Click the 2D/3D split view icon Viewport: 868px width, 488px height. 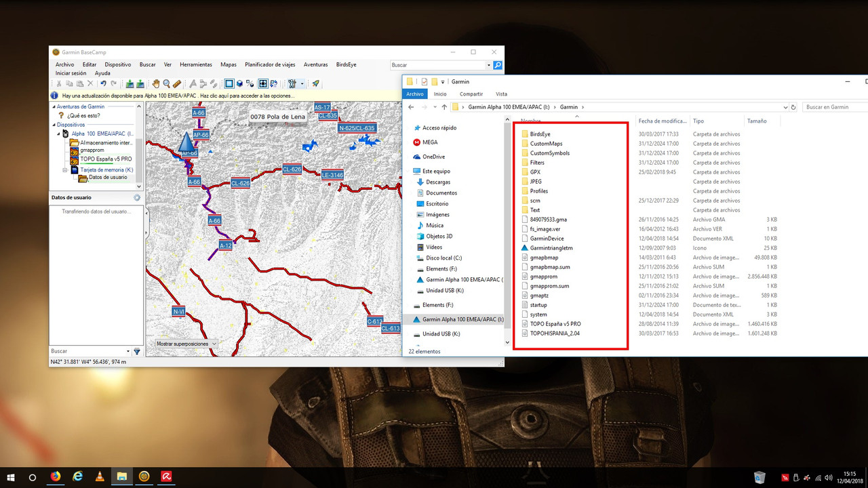250,83
